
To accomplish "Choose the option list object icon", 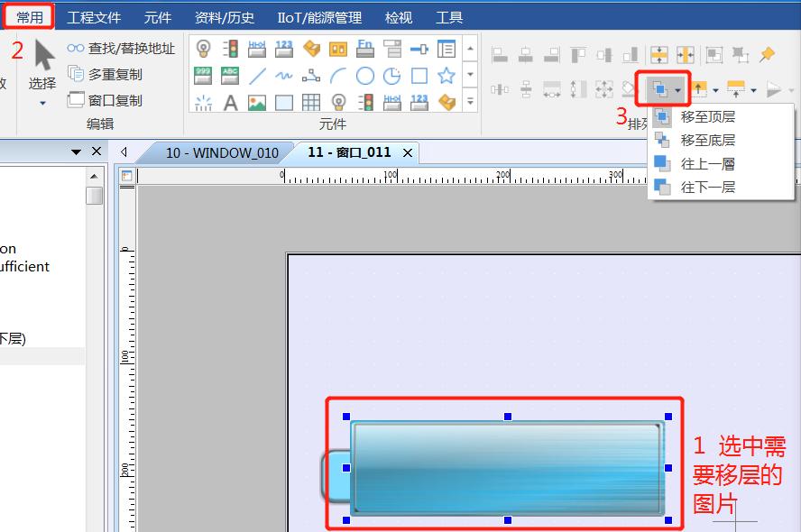I will click(x=392, y=49).
